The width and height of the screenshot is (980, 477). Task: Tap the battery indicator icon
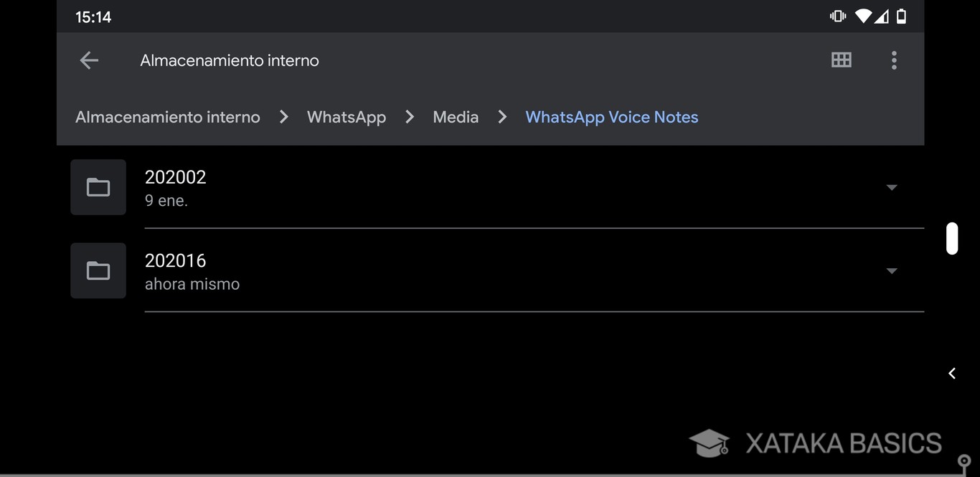tap(900, 16)
